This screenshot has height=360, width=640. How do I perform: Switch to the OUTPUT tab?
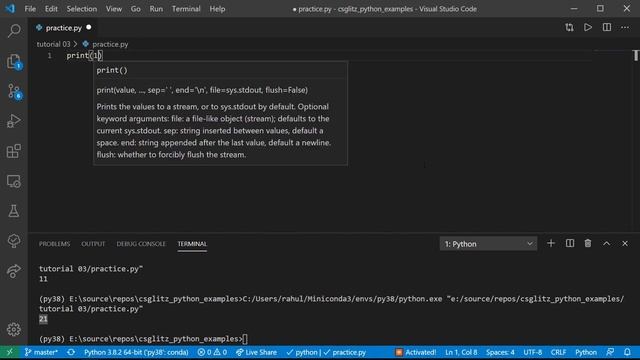(93, 244)
